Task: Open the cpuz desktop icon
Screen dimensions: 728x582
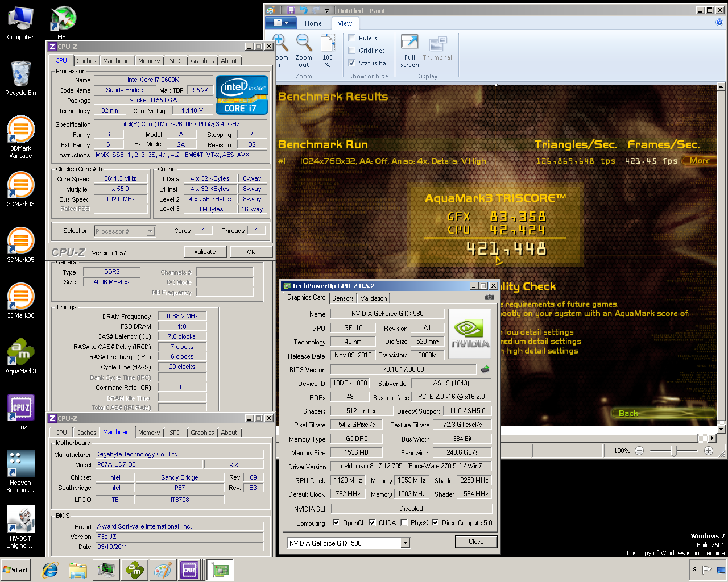Action: pos(20,412)
